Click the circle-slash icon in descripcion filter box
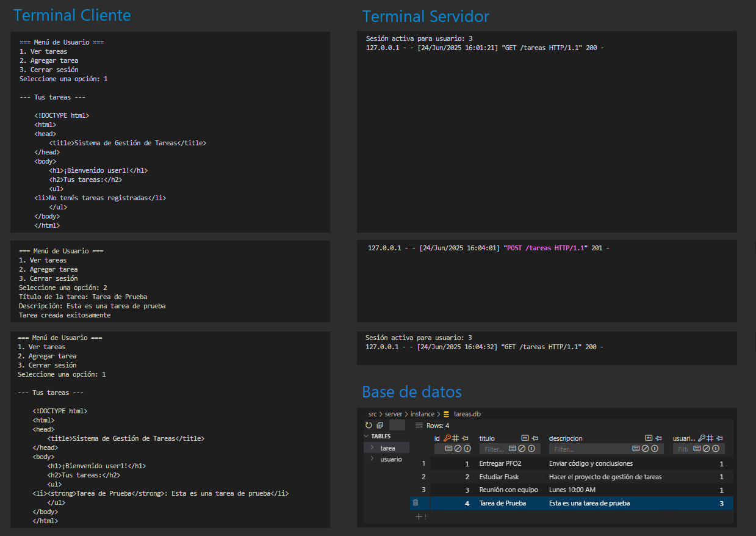Screen dimensions: 756x536 645,449
